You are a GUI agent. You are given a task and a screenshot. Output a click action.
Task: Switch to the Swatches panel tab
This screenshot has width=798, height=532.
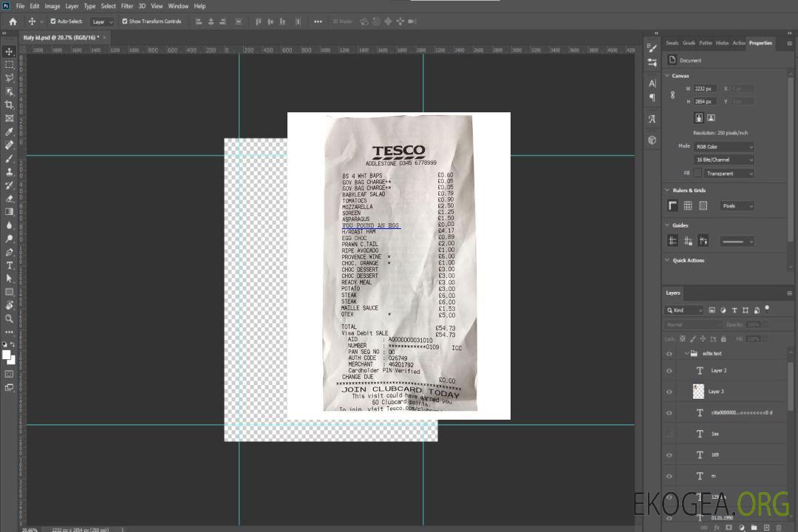click(672, 44)
